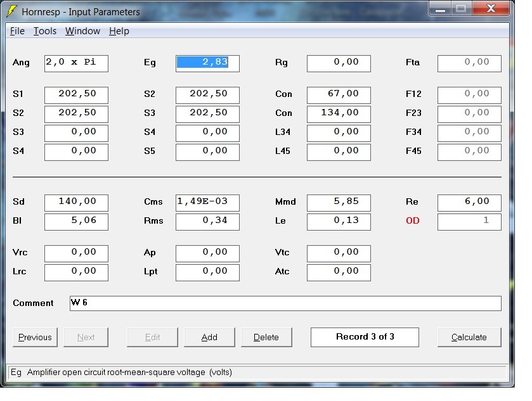Click the Atc input field
532x401 pixels.
339,272
